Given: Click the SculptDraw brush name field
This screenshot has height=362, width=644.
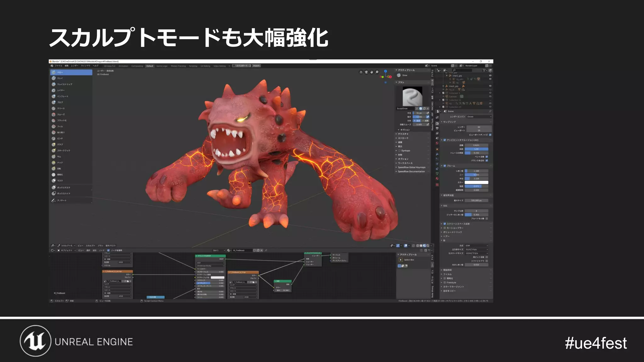Looking at the screenshot, I should (405, 108).
